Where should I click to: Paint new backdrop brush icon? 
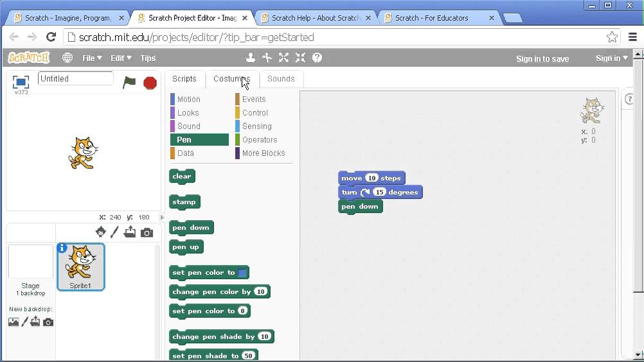(24, 322)
